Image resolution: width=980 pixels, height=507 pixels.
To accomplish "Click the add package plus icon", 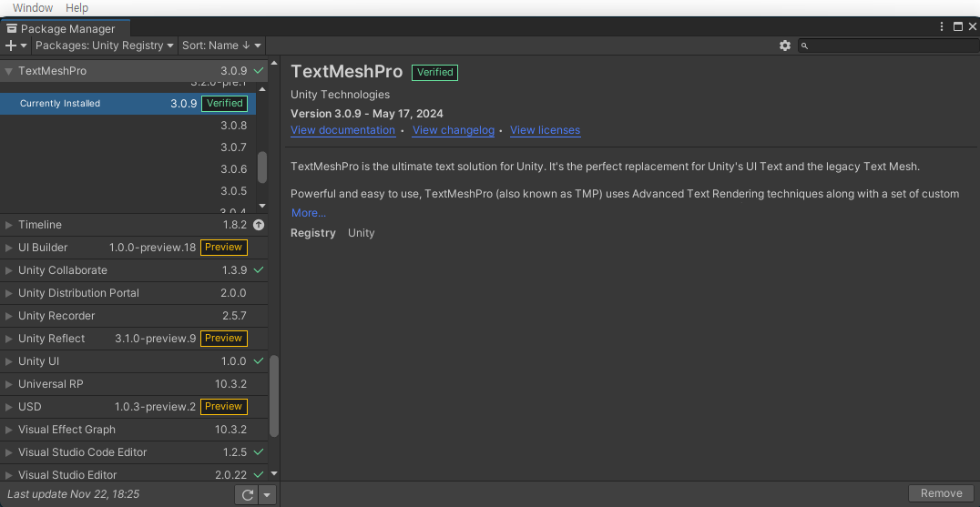I will pyautogui.click(x=11, y=46).
